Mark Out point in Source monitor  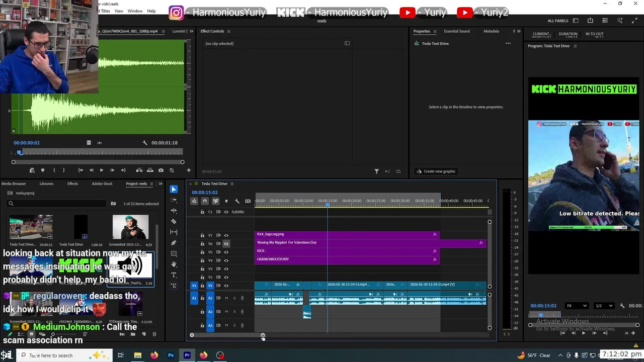[x=64, y=170]
